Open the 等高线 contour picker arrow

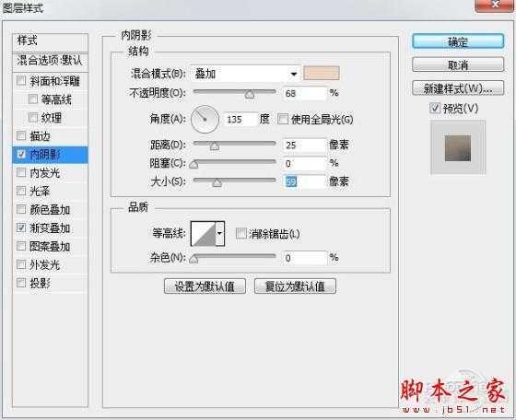coord(220,234)
